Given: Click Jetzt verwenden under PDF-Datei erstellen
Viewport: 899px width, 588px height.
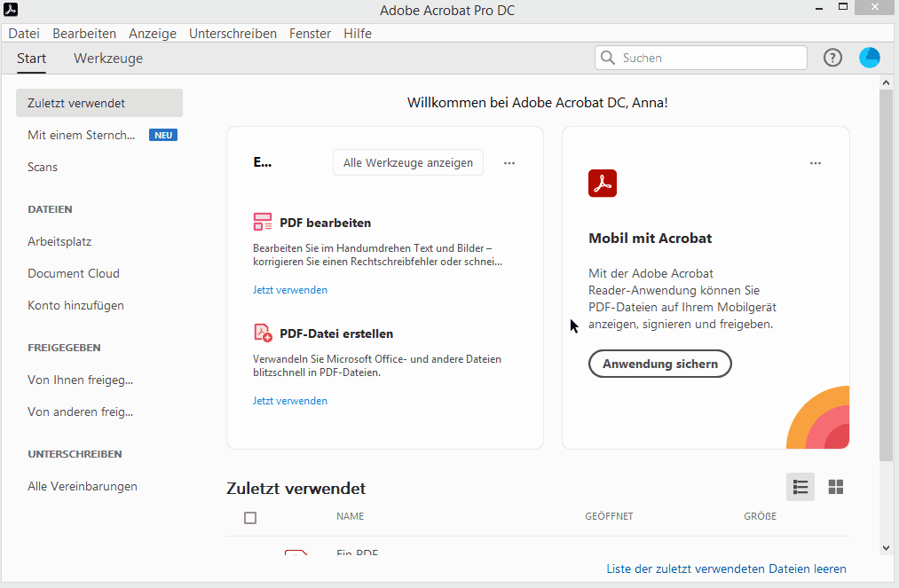Looking at the screenshot, I should click(290, 401).
